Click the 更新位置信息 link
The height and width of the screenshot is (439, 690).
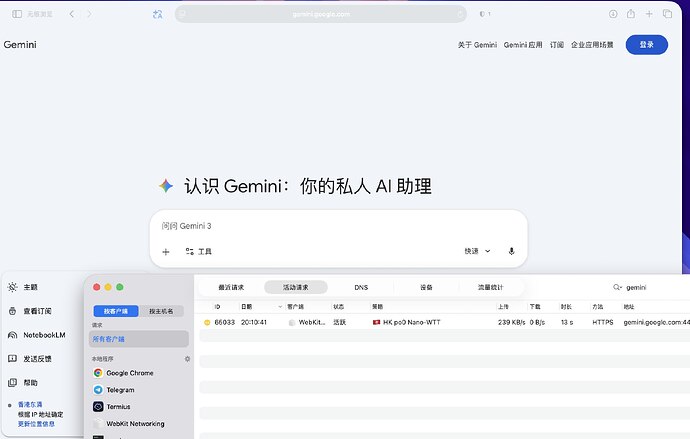[x=36, y=424]
